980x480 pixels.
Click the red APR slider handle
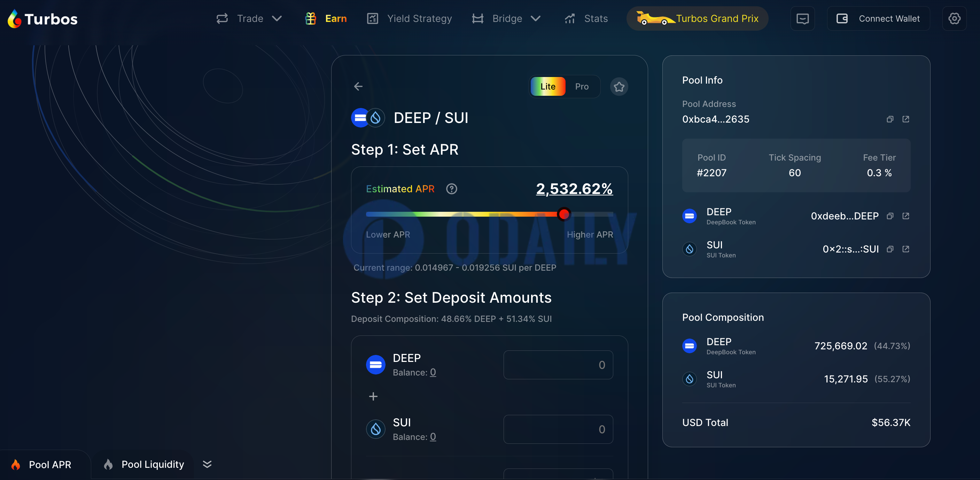564,214
